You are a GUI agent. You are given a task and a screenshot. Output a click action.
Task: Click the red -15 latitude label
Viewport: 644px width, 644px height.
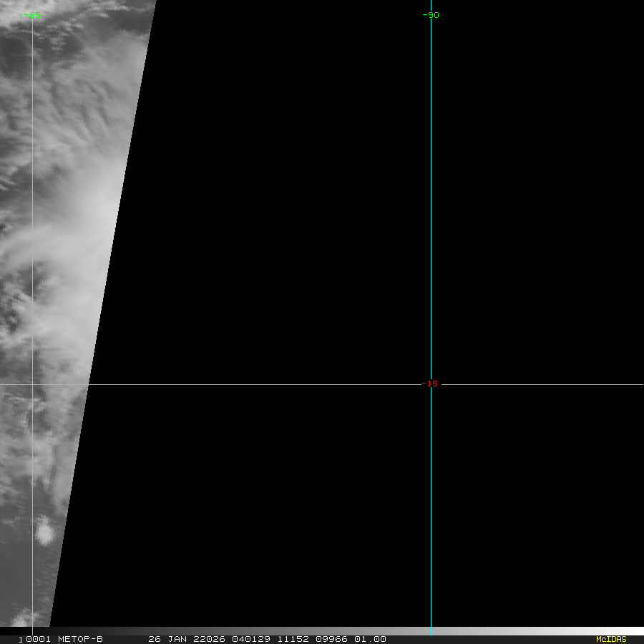(x=429, y=384)
